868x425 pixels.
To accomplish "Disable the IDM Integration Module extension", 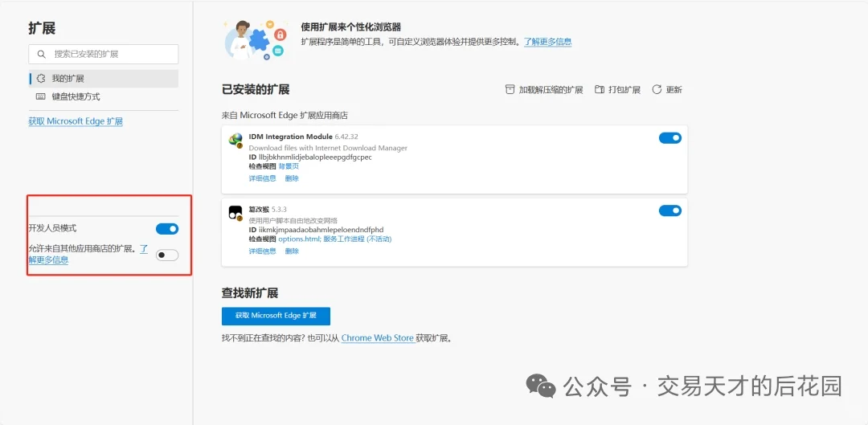I will point(669,138).
